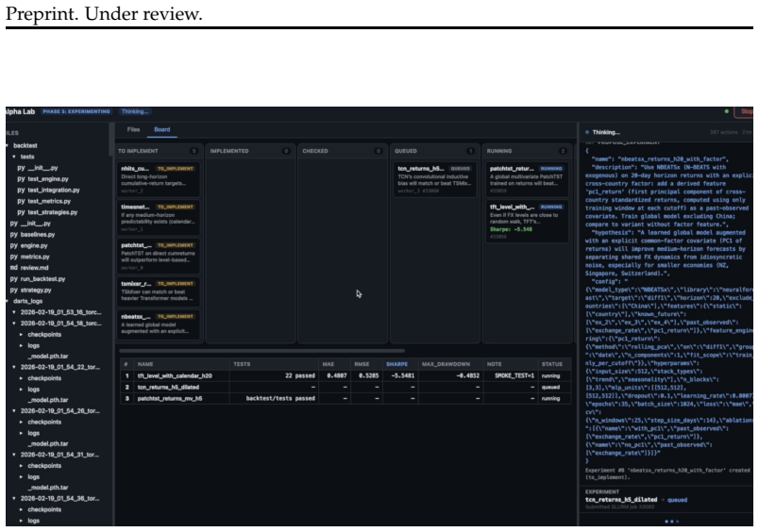Open the patchtst_retur... running card
This screenshot has width=759, height=532.
[527, 179]
